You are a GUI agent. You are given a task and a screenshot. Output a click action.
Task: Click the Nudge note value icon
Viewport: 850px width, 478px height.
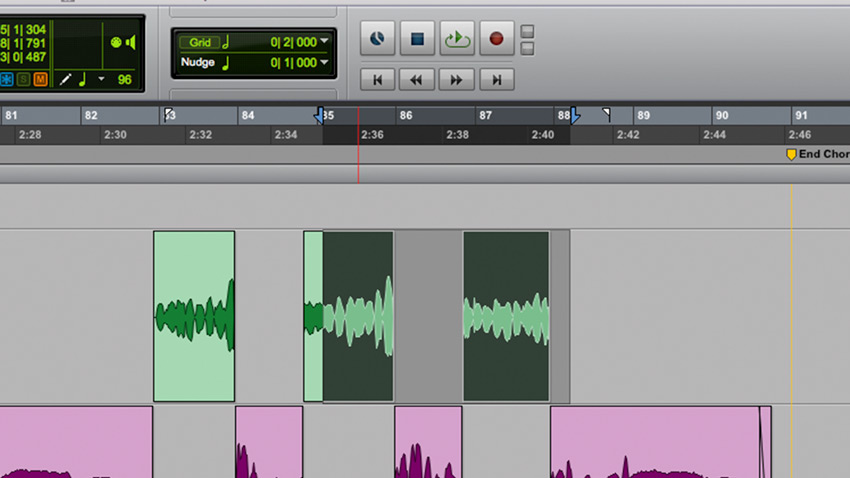(226, 63)
